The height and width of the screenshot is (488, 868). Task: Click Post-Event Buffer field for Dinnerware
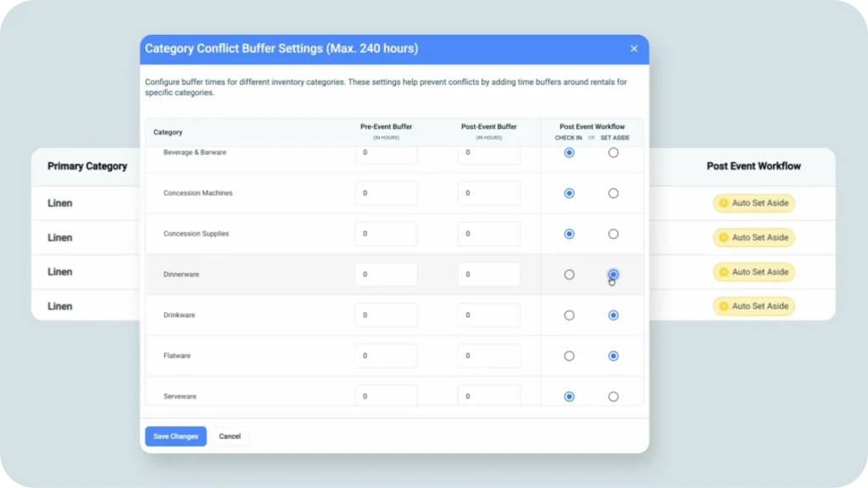coord(488,274)
